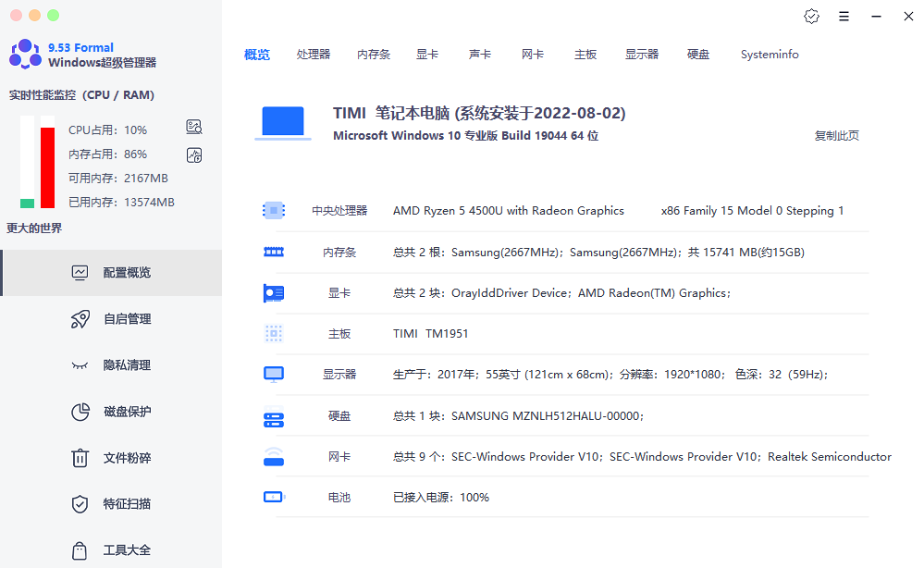Click the 硬盘 disk drive icon
924x568 pixels.
pyautogui.click(x=274, y=416)
